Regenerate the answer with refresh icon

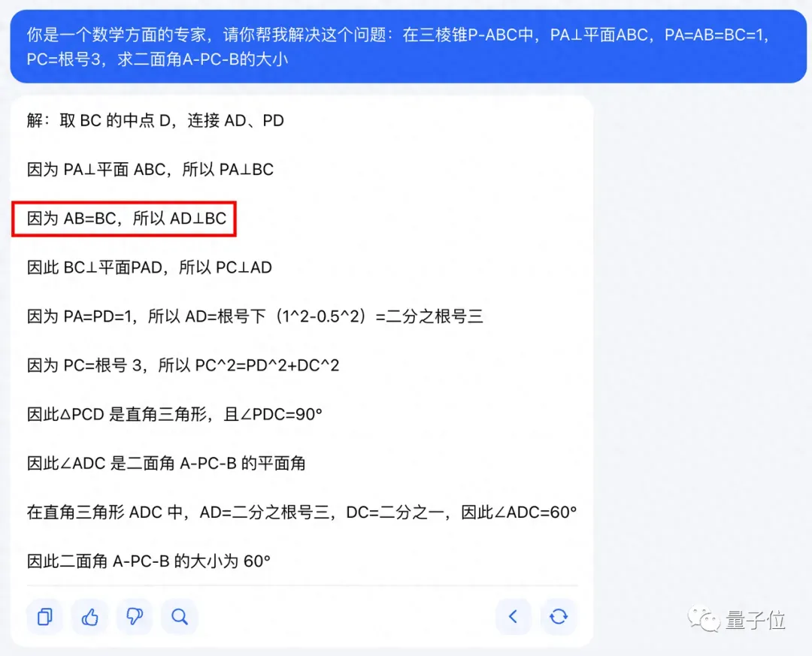[x=558, y=617]
